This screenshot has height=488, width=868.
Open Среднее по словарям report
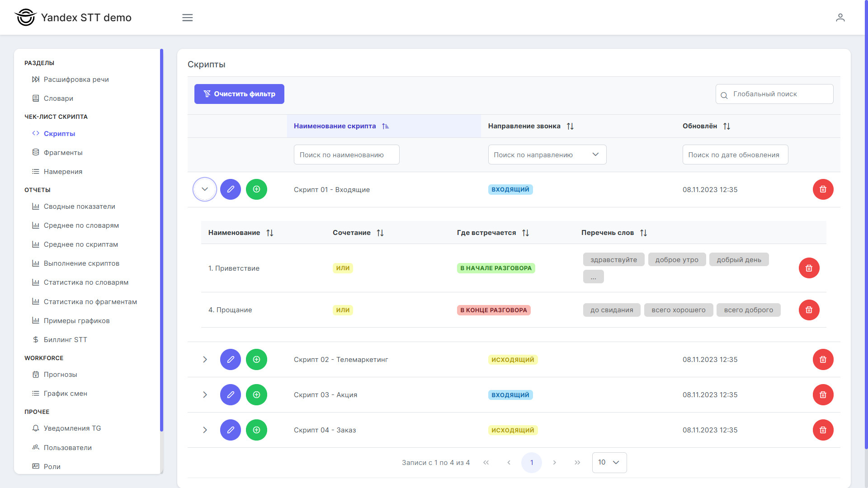(75, 225)
